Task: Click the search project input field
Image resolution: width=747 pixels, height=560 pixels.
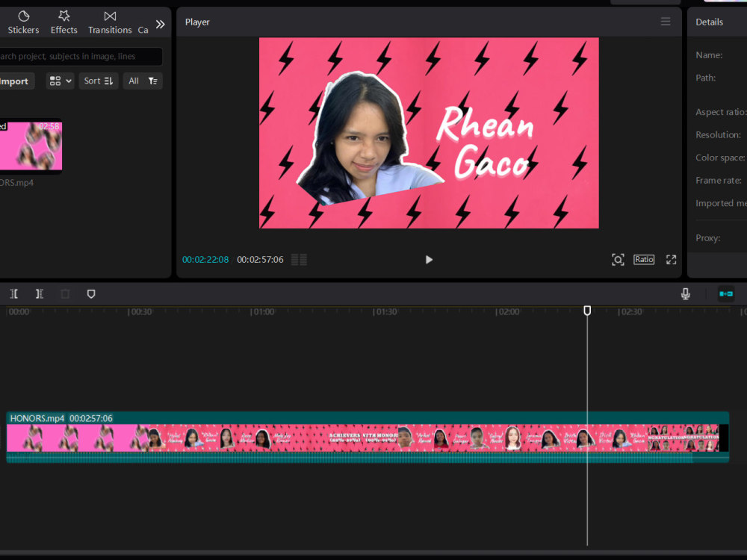Action: tap(81, 56)
